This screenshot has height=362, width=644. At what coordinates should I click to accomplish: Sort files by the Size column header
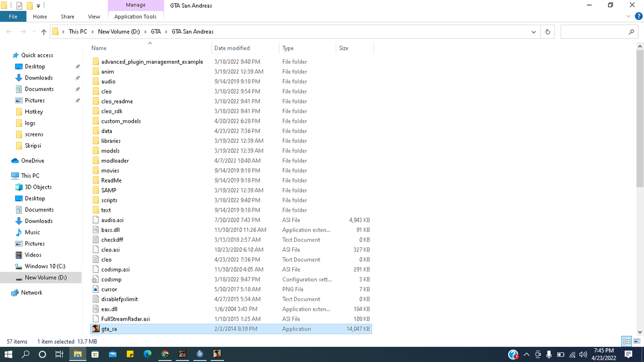355,48
